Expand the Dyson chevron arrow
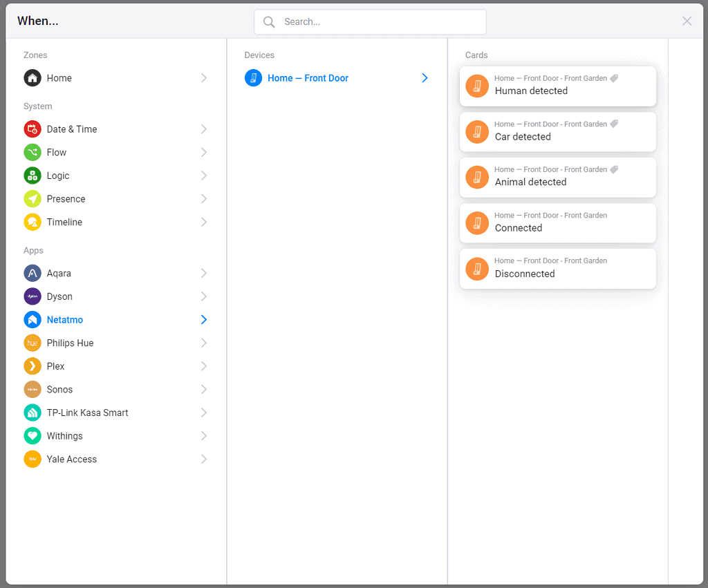The height and width of the screenshot is (588, 708). pos(204,296)
